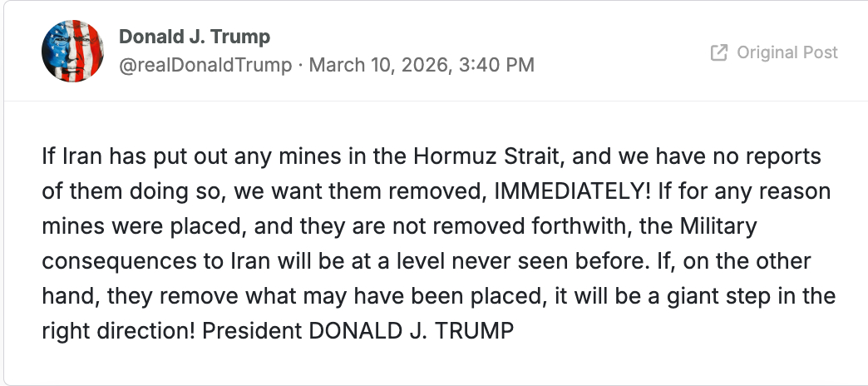Click the external-link icon beside Original Post

(x=719, y=53)
